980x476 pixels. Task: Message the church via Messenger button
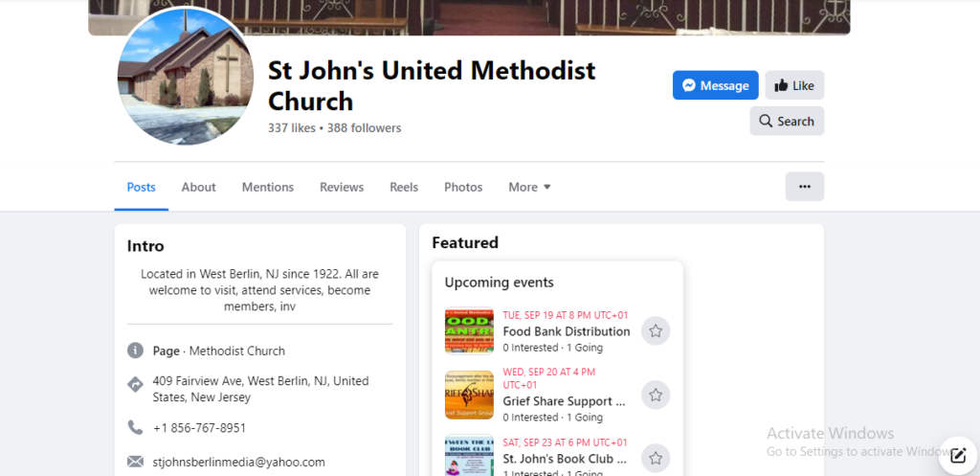coord(715,85)
